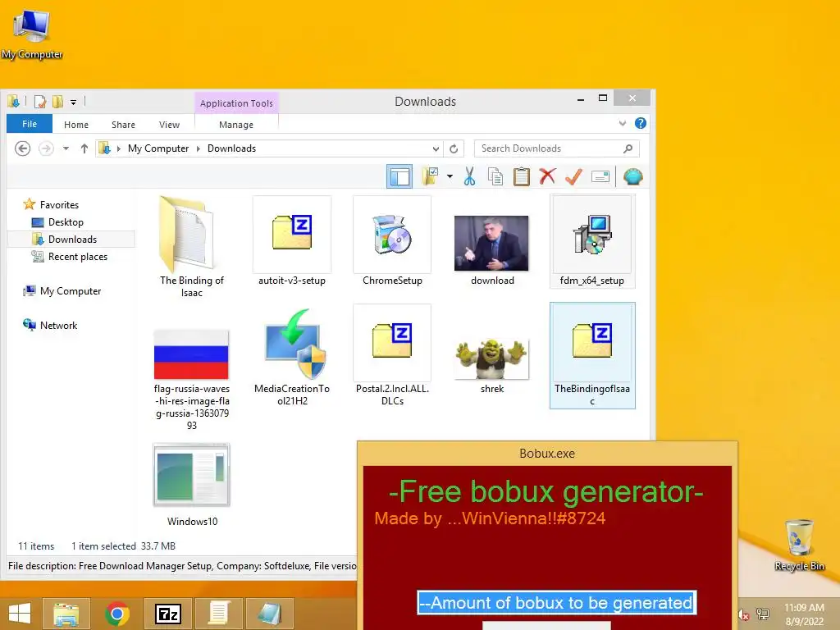Select fdm_x64_setup installer file
Screen dimensions: 840x630
point(592,241)
